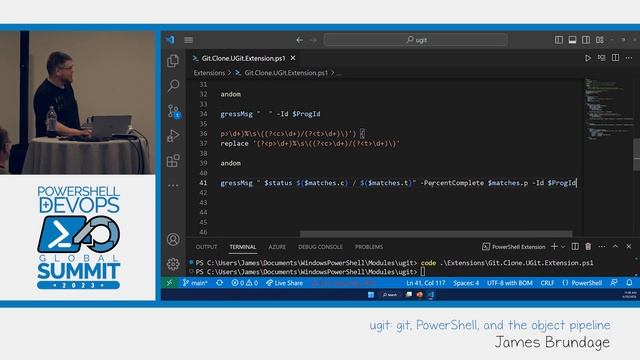Click the horizontal editor scrollbar
The image size is (640, 360).
(436, 234)
